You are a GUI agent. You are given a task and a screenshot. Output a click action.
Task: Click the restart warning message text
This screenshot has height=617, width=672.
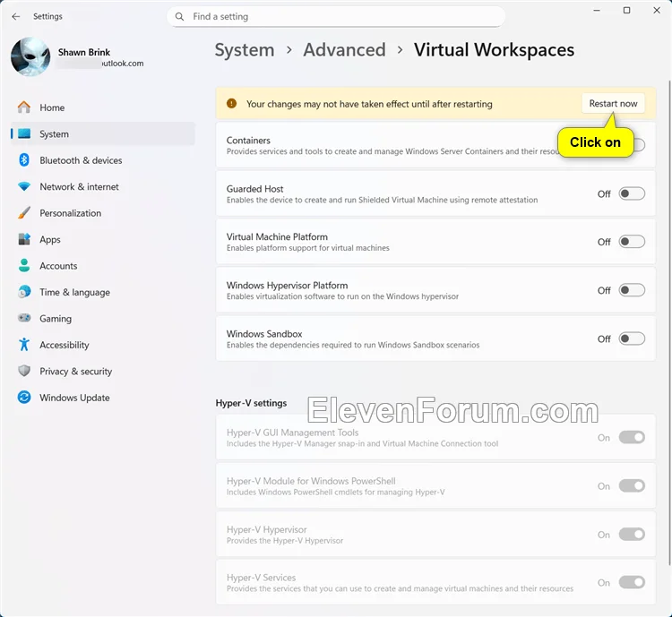(x=369, y=104)
